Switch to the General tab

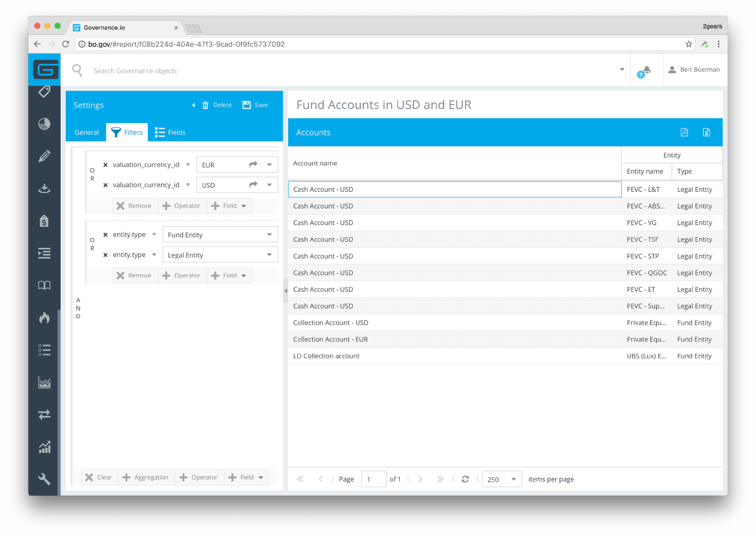coord(87,132)
